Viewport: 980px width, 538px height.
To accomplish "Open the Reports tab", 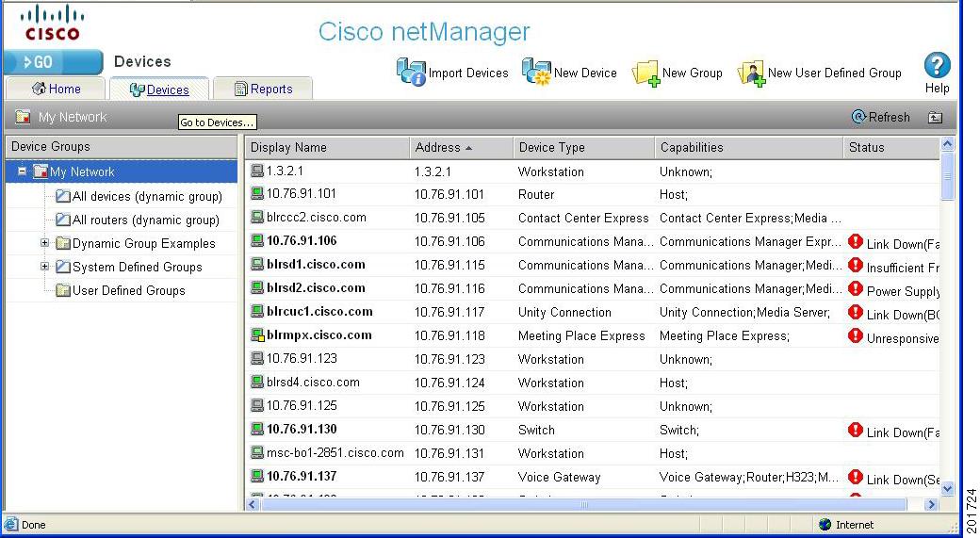I will pos(263,89).
